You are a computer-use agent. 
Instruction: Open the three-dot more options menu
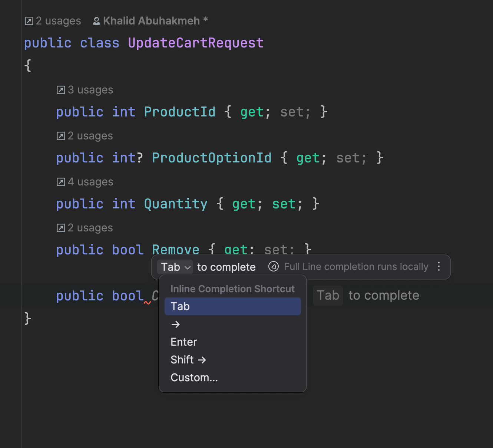(439, 267)
